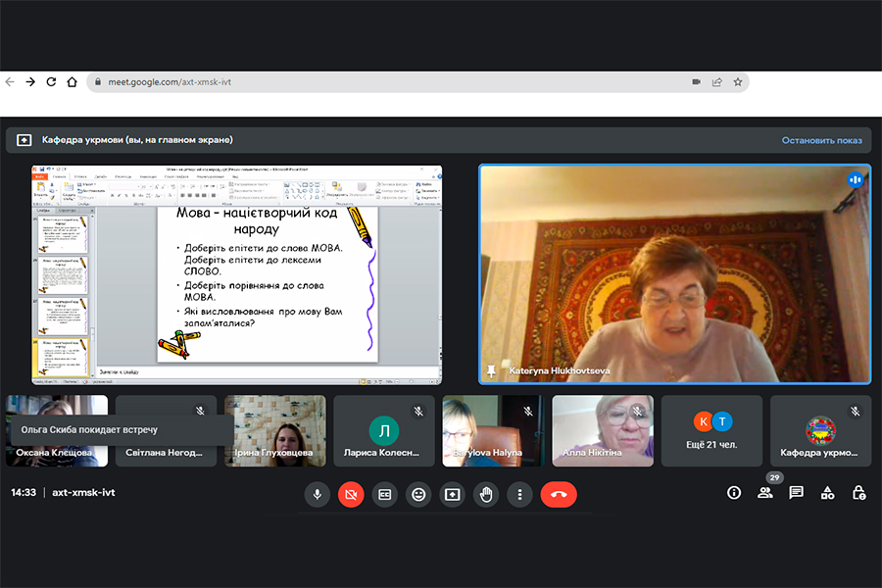Select Світлана Негод... participant tile
Viewport: 882px width, 588px height.
(x=166, y=431)
